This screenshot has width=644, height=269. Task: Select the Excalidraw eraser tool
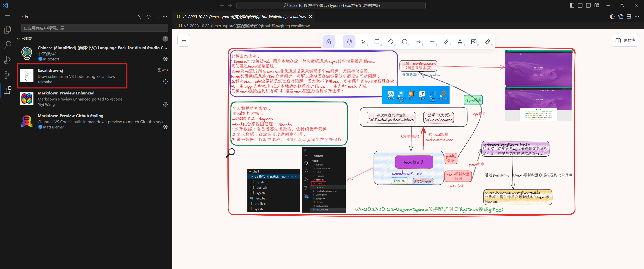(488, 42)
